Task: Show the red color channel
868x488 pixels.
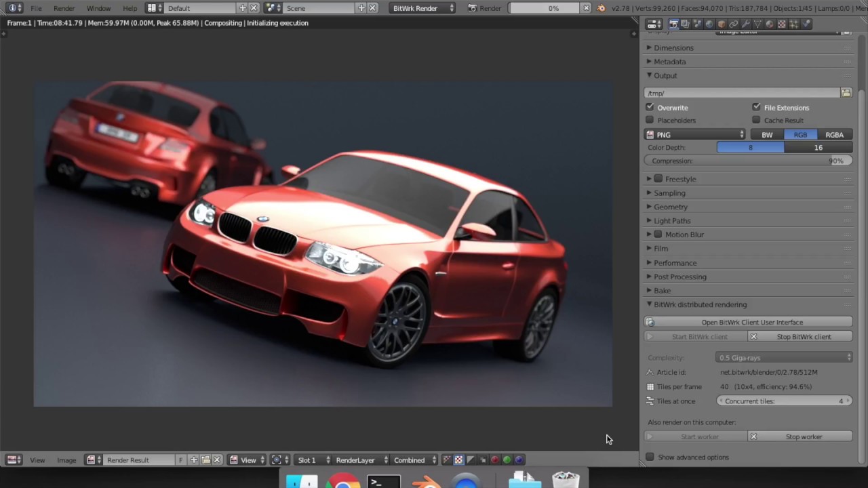Action: [x=495, y=460]
